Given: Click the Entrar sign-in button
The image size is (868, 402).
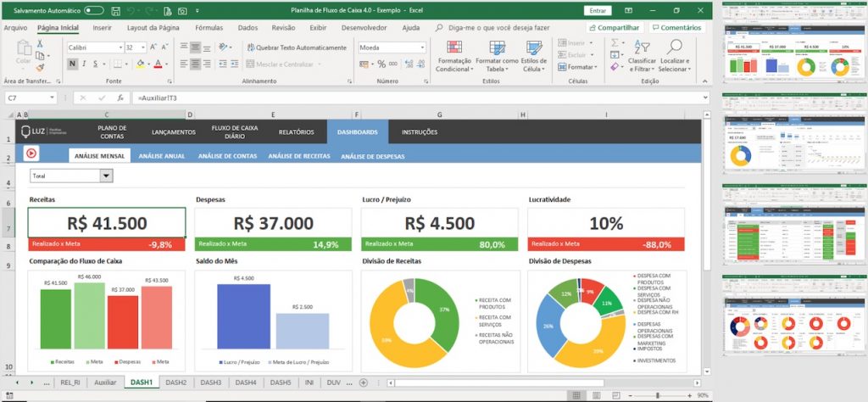Looking at the screenshot, I should (x=598, y=10).
